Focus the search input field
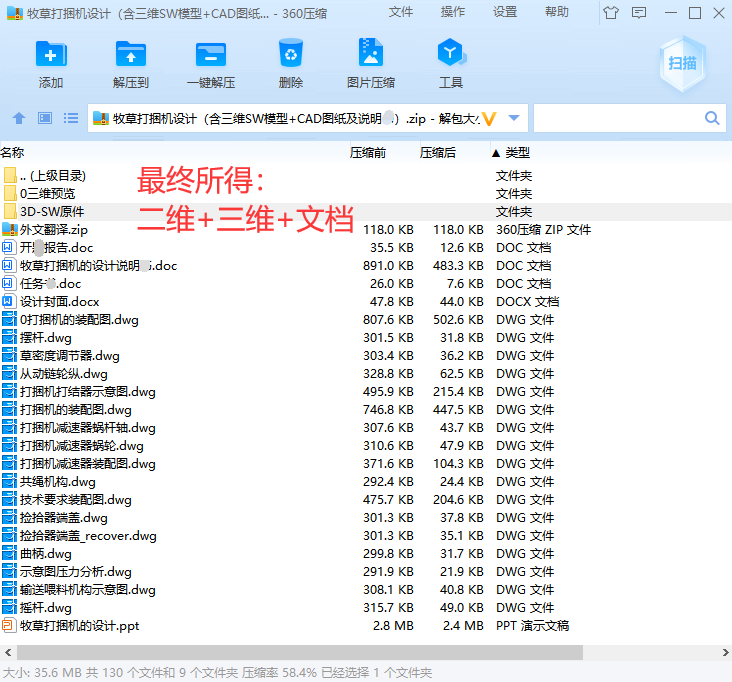 pyautogui.click(x=618, y=118)
